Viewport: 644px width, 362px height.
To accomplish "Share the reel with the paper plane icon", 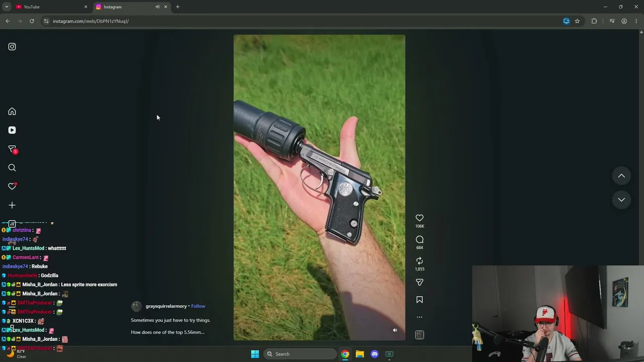I will (x=420, y=283).
